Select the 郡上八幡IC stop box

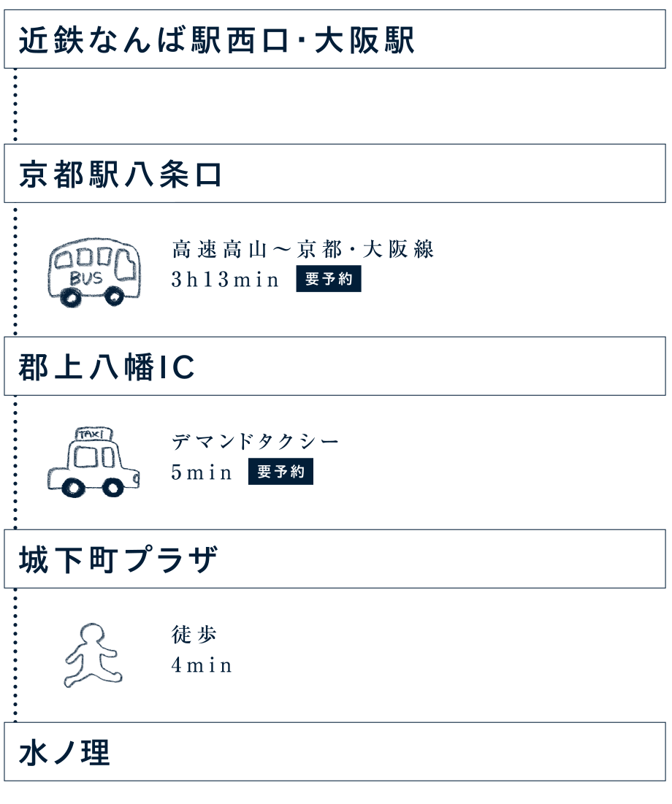pyautogui.click(x=335, y=366)
